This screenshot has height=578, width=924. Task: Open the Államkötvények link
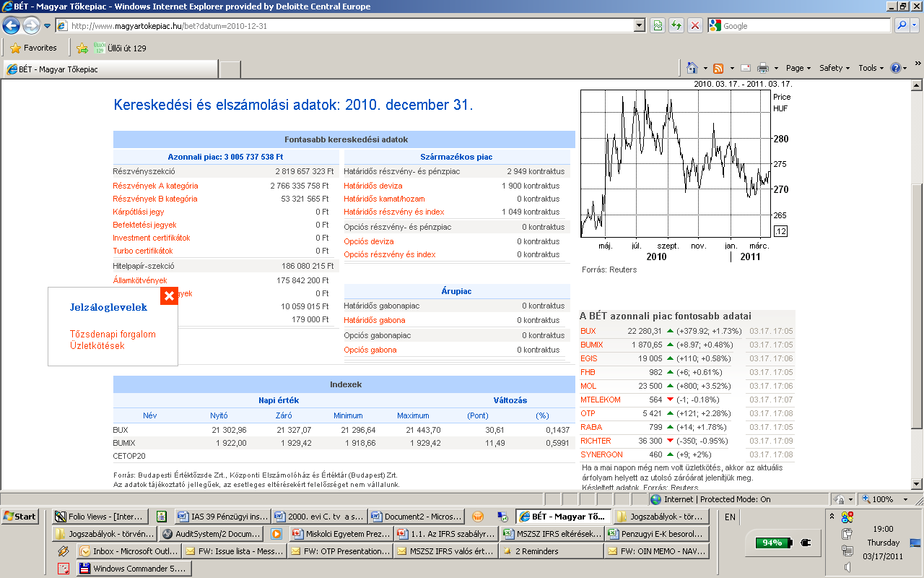140,280
